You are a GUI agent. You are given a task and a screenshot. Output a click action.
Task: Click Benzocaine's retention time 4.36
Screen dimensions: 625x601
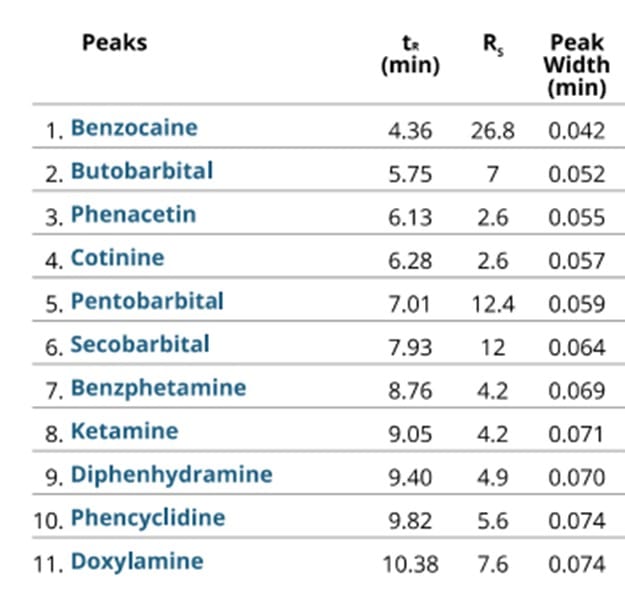point(410,130)
